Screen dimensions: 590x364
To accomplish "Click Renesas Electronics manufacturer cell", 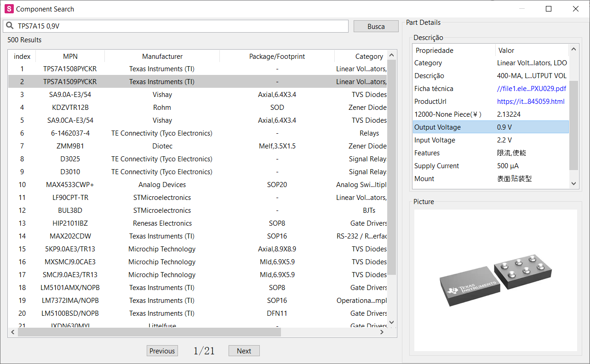I will [162, 223].
